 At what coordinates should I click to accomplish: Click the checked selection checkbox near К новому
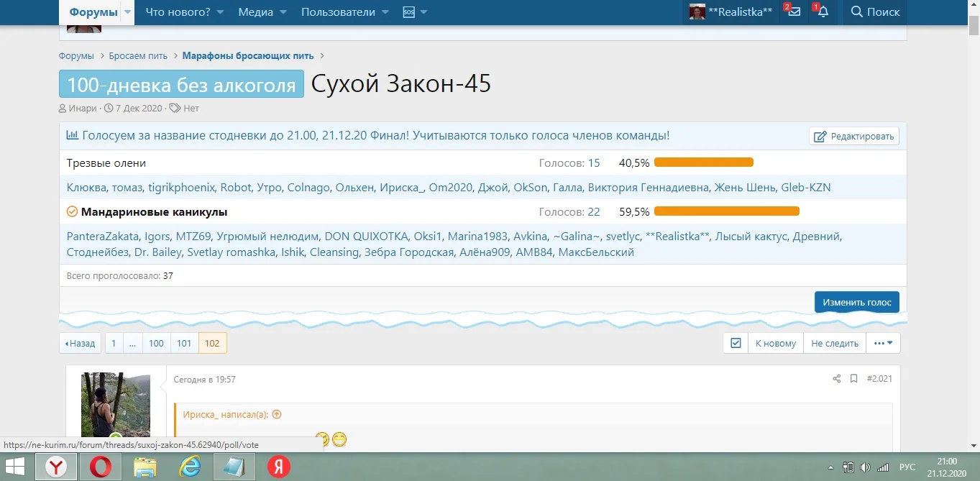point(735,343)
